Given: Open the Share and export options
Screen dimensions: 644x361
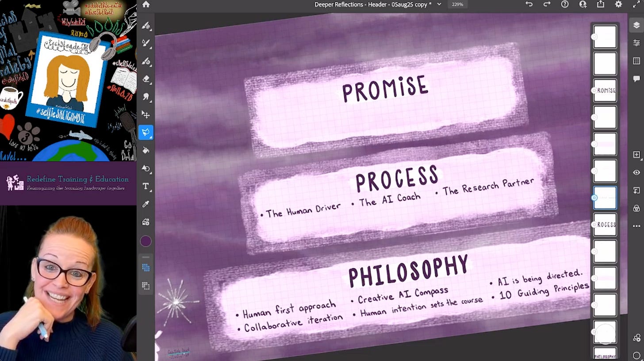Looking at the screenshot, I should tap(601, 4).
